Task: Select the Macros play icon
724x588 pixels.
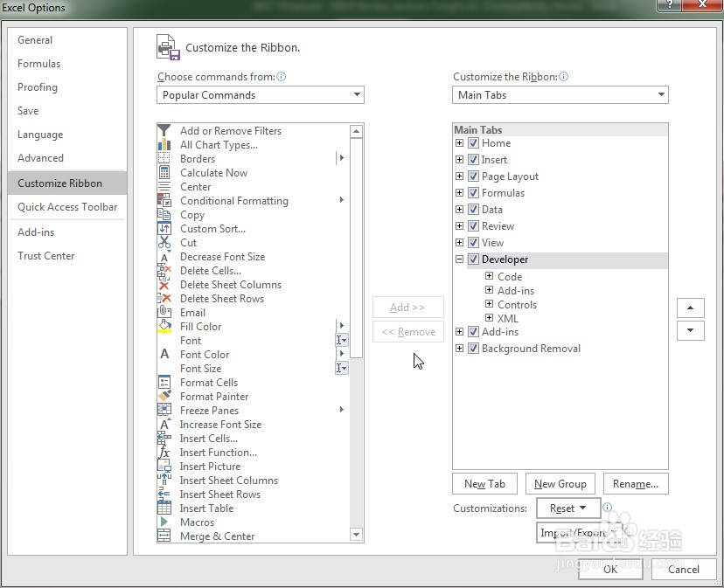Action: 164,522
